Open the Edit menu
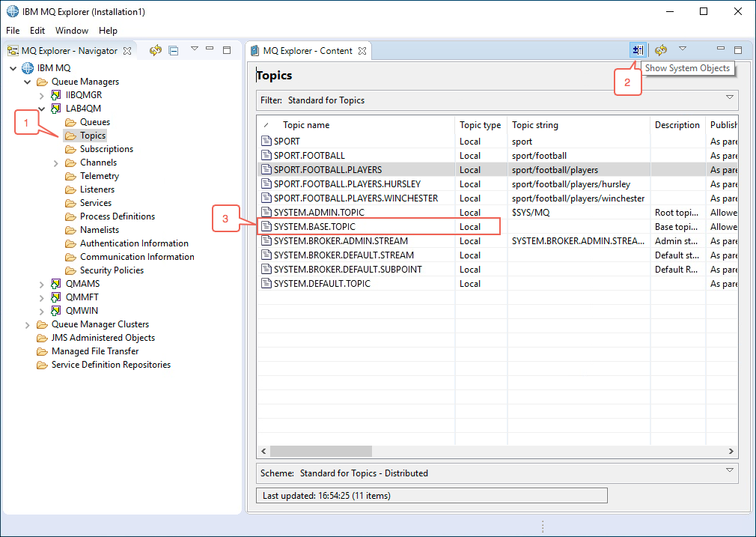 coord(37,31)
